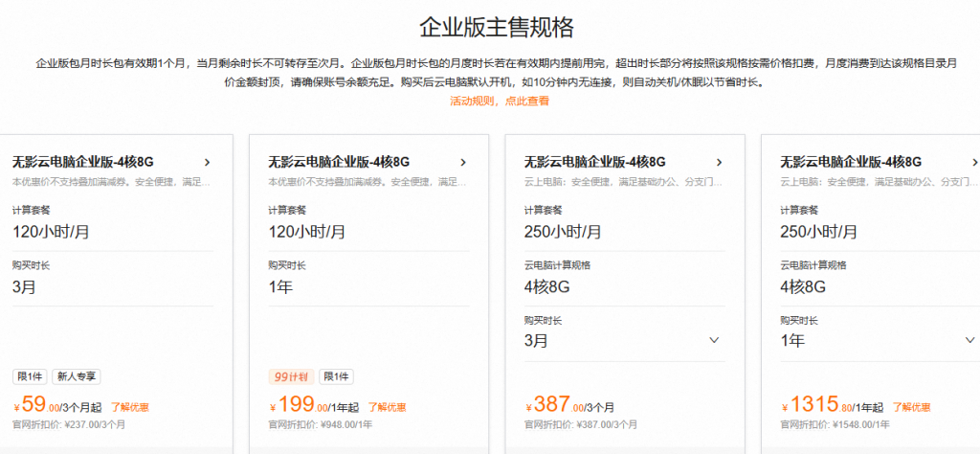Click the 本优惠价不支持叠加满减券 description on the ¥59.00 card
Viewport: 980px width, 454px height.
coord(111,183)
